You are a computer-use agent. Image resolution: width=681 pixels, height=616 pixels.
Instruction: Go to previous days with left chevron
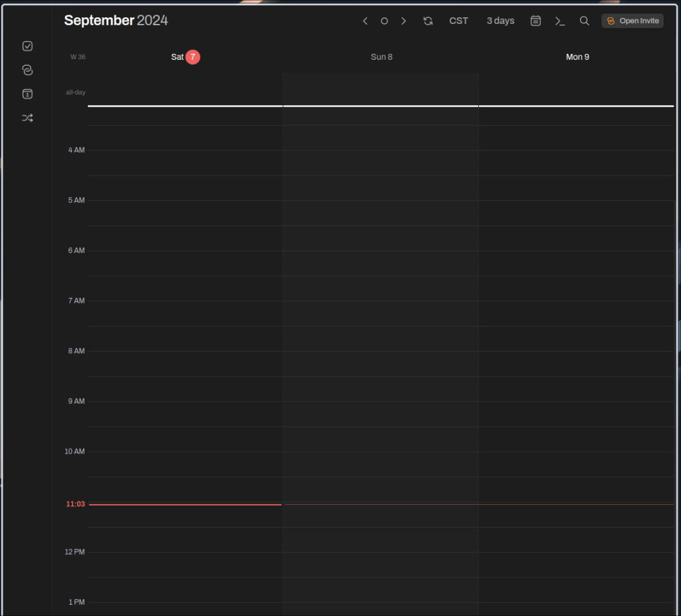click(365, 21)
